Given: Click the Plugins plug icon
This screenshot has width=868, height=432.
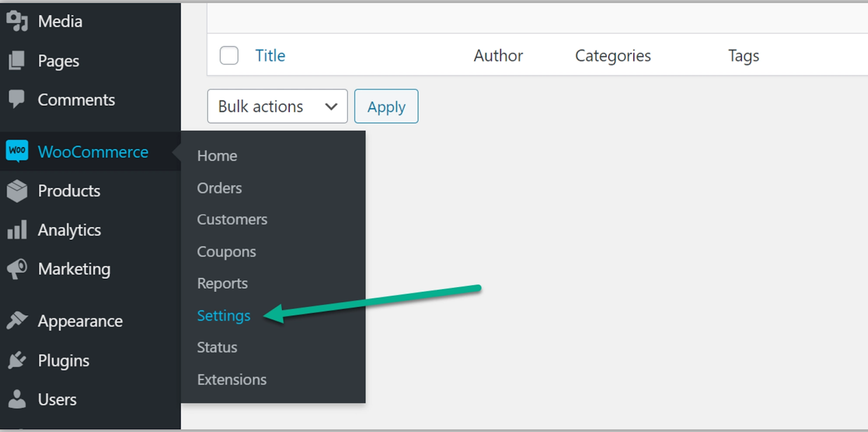Looking at the screenshot, I should pyautogui.click(x=17, y=360).
